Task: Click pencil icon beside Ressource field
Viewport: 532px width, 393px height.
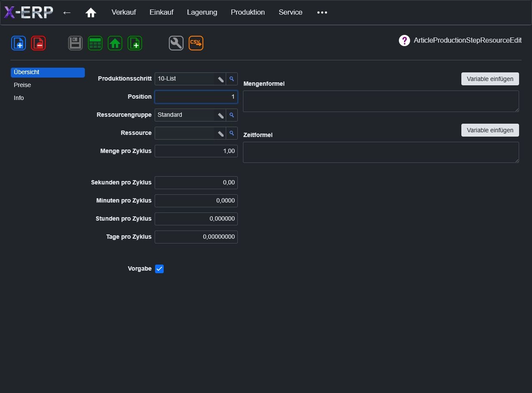Action: [221, 133]
